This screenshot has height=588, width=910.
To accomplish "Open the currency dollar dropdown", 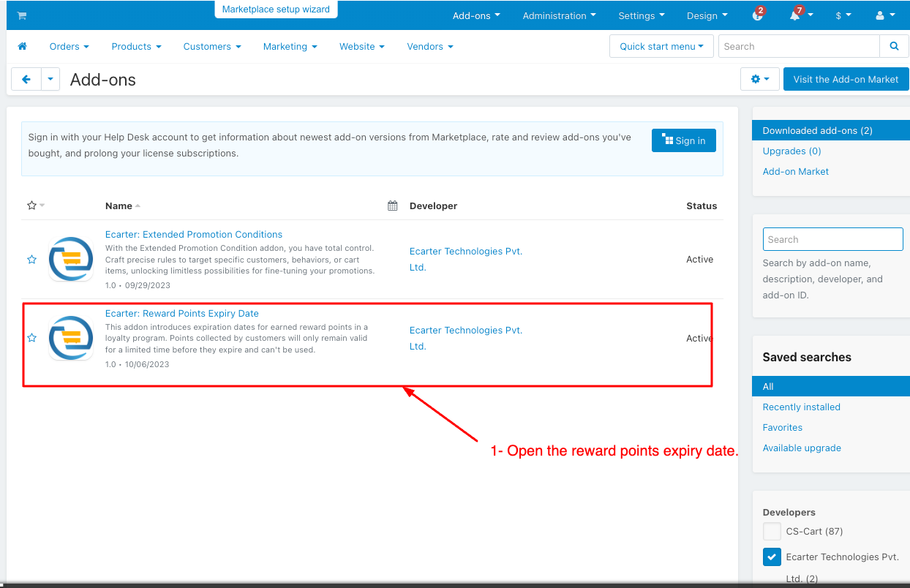I will coord(843,15).
